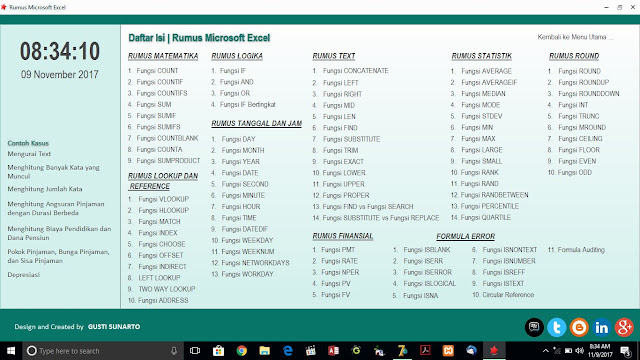
Task: Click the battery tray icon
Action: coord(568,351)
